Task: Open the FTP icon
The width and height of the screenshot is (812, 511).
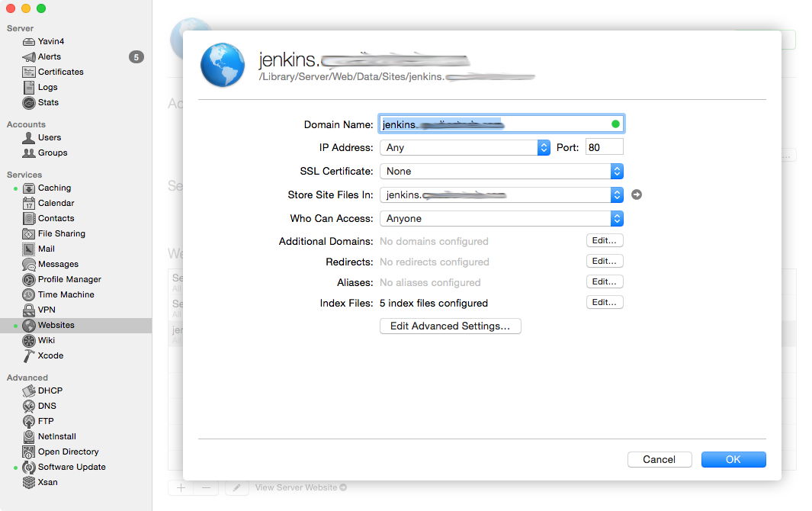Action: pyautogui.click(x=28, y=421)
